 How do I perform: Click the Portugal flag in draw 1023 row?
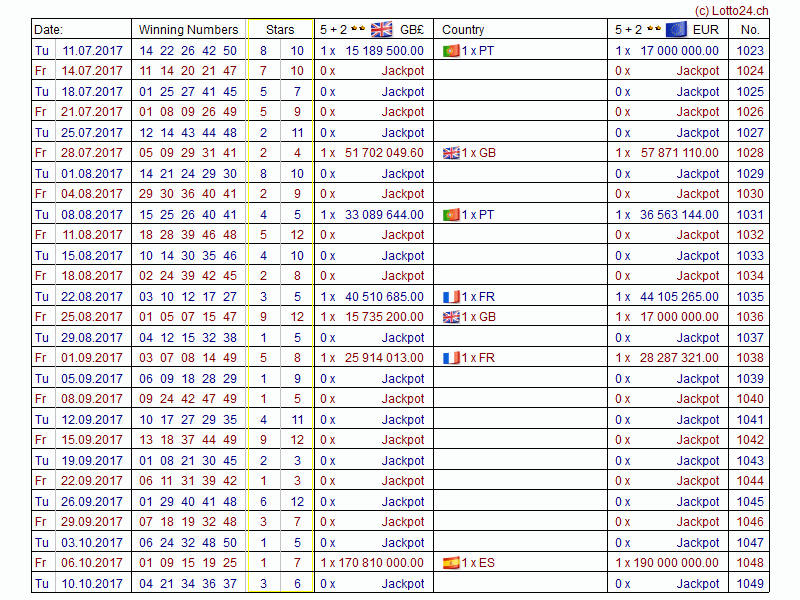click(x=450, y=51)
